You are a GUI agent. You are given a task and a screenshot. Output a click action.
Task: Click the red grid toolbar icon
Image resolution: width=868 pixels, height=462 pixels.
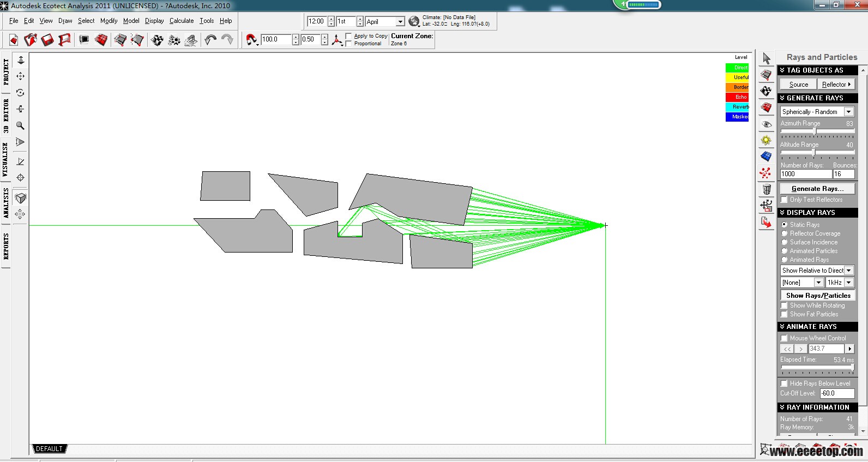pos(101,40)
